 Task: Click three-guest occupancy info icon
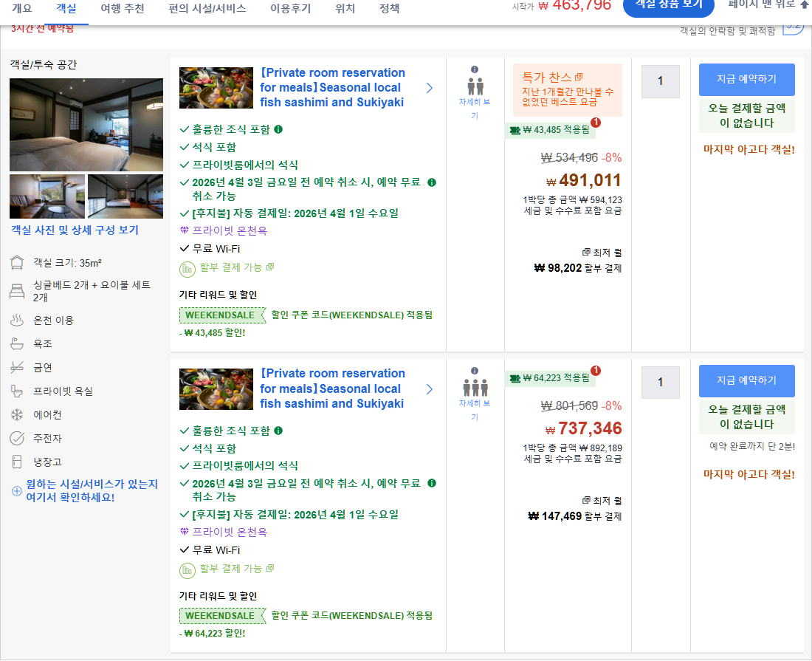(x=475, y=371)
